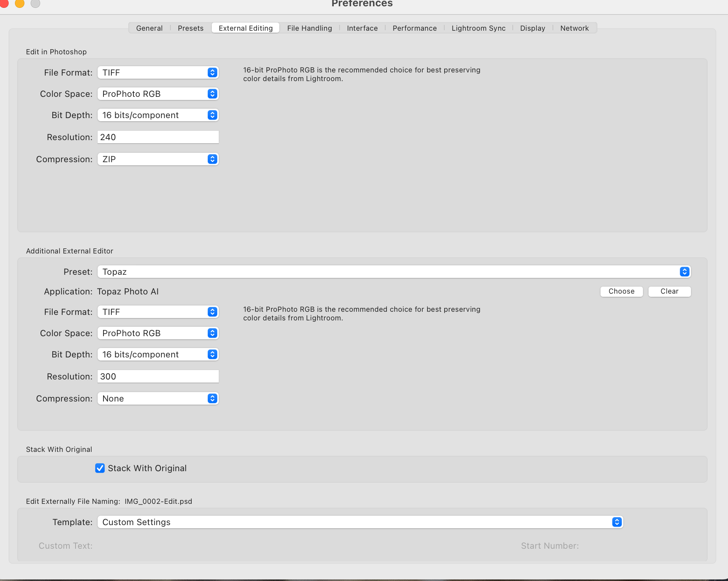The image size is (728, 581).
Task: Open the External Editor Color Space dropdown
Action: coord(157,333)
